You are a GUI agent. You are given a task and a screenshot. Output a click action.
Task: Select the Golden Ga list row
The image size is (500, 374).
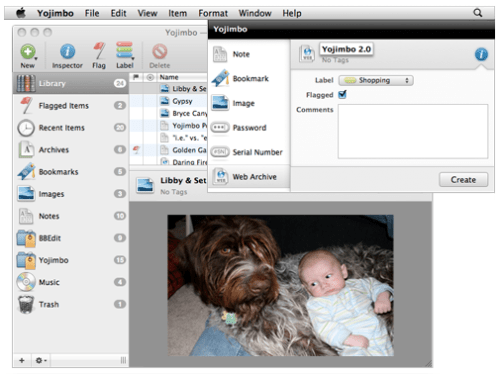[x=169, y=150]
